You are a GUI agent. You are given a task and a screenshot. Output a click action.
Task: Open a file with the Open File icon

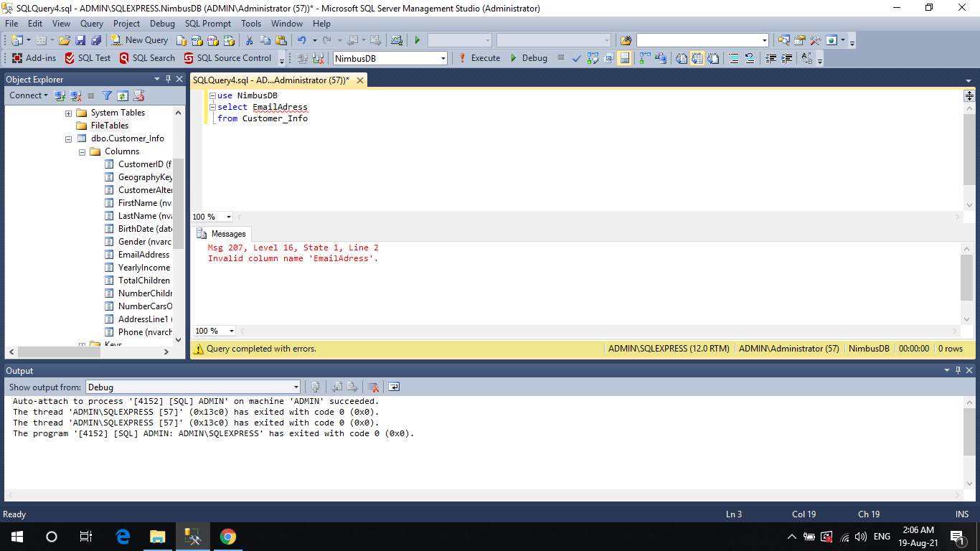[65, 40]
